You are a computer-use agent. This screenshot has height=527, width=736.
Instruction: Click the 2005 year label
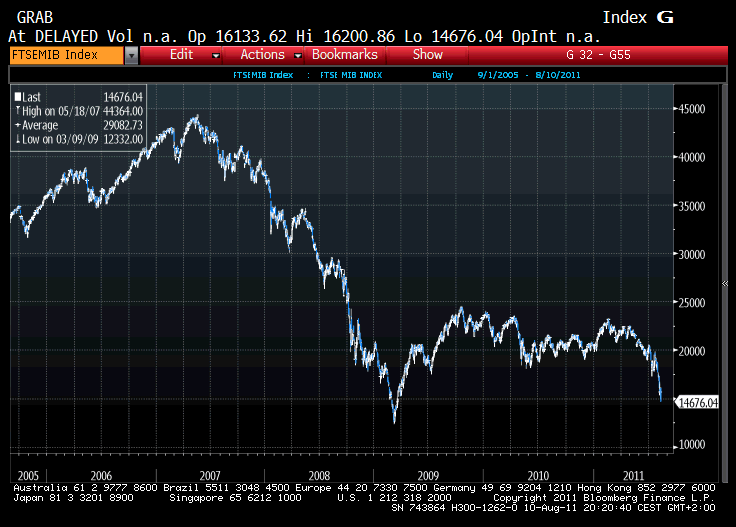(x=28, y=475)
